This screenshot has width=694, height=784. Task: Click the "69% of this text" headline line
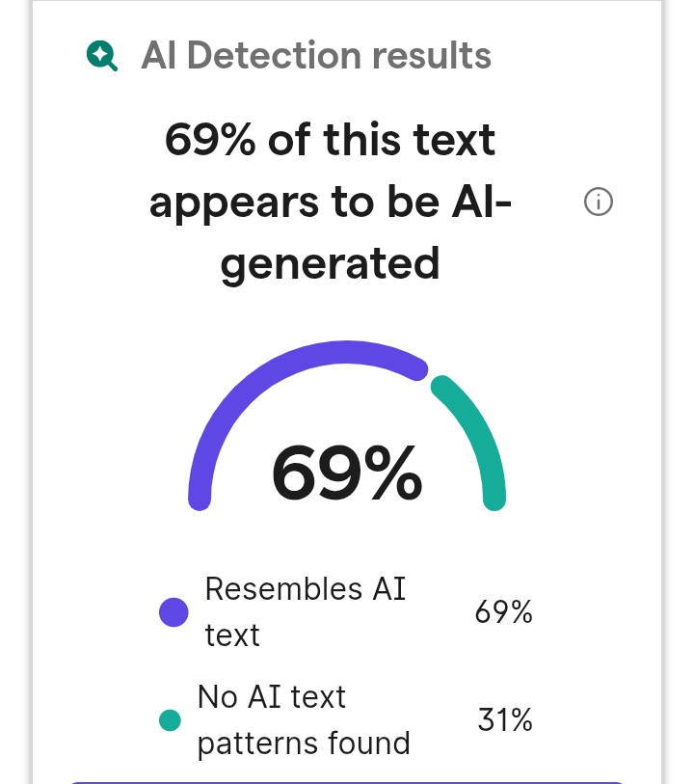330,141
